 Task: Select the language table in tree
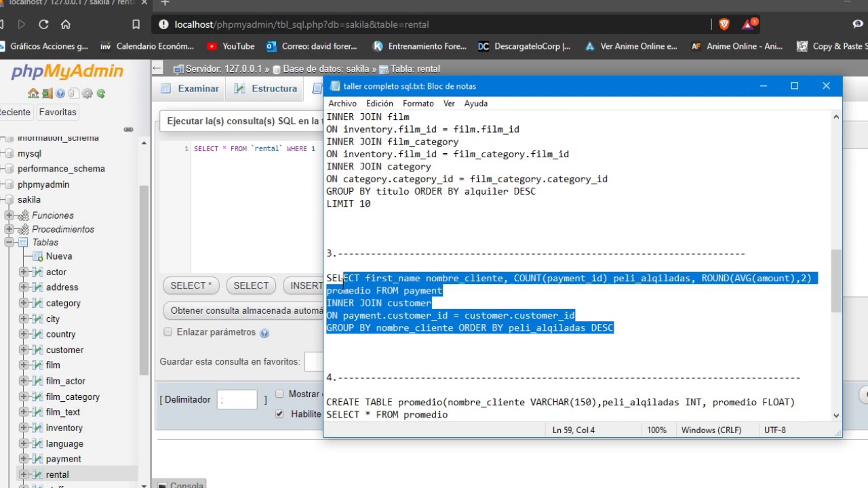[x=64, y=444]
